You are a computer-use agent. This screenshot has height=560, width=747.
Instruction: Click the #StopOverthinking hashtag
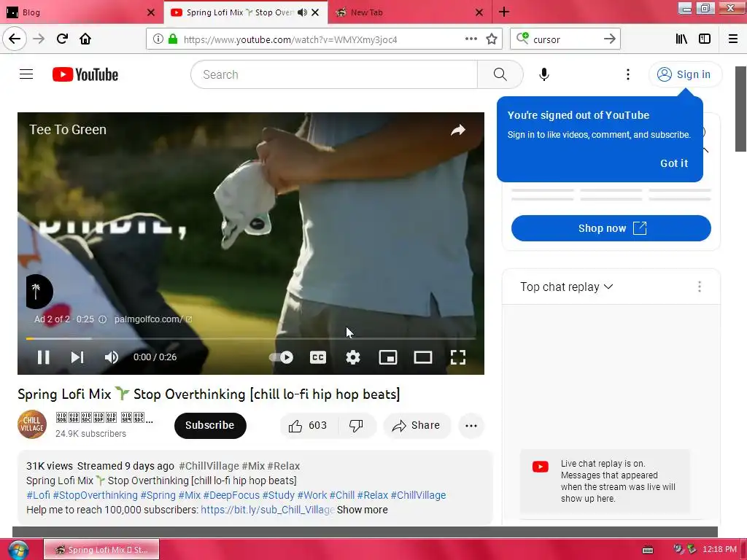pos(96,495)
